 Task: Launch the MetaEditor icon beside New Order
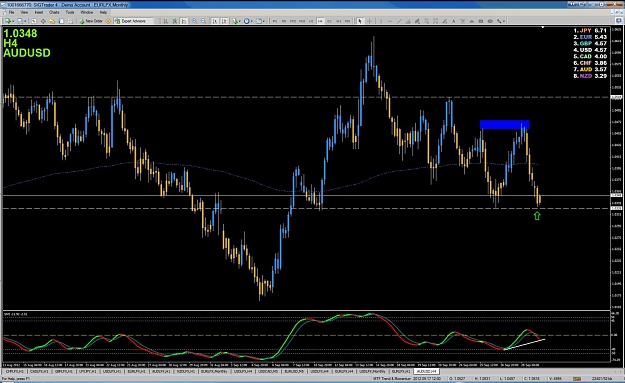108,21
